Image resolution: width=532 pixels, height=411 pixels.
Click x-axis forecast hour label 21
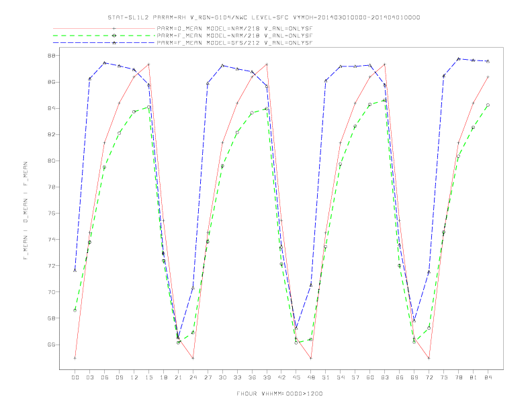pyautogui.click(x=179, y=377)
